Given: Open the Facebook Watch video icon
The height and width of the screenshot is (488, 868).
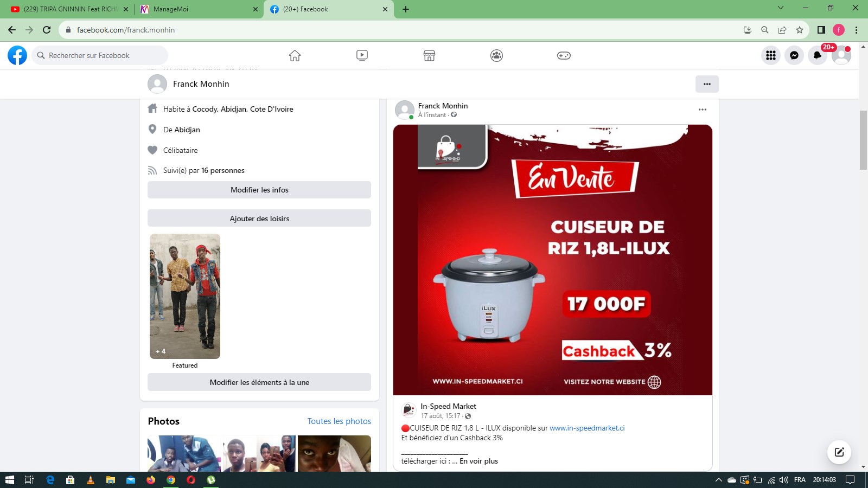Looking at the screenshot, I should 362,55.
